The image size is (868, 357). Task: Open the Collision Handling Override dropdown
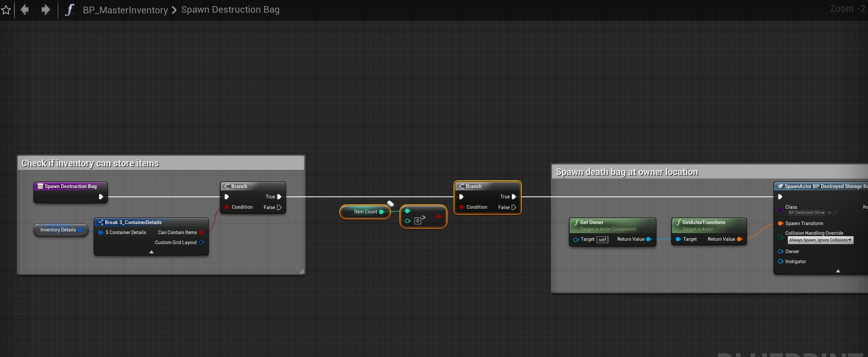coord(820,240)
